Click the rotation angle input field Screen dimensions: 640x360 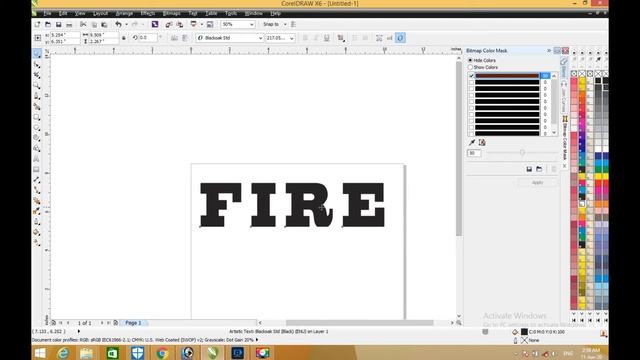pyautogui.click(x=148, y=38)
